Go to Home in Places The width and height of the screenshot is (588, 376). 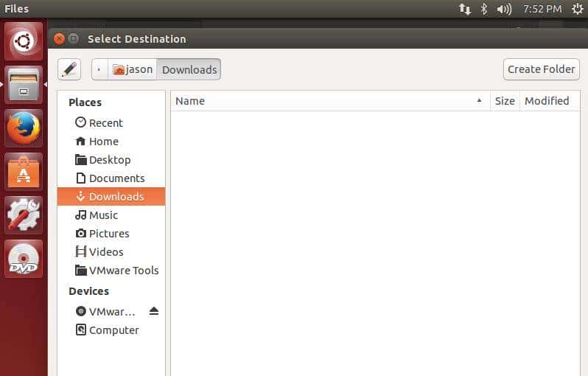click(x=111, y=141)
